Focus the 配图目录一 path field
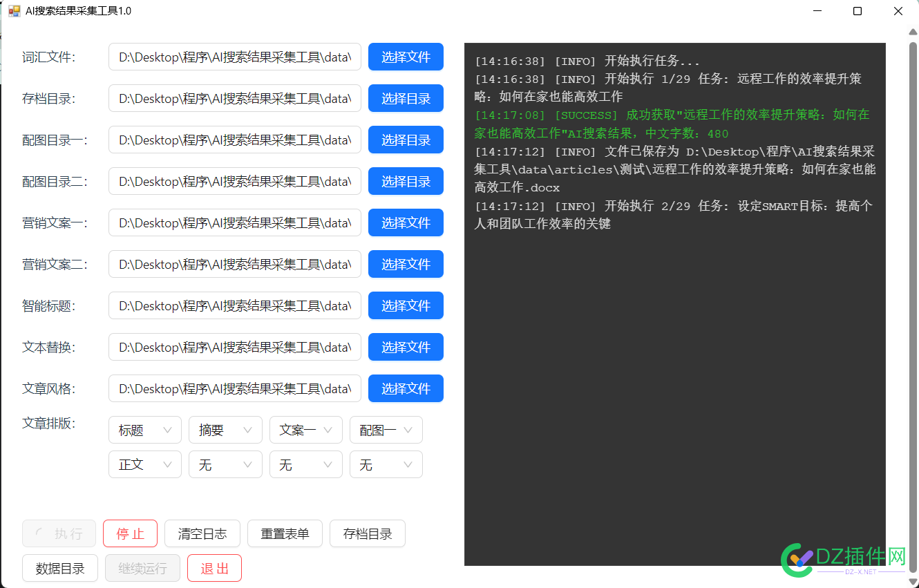 click(235, 140)
